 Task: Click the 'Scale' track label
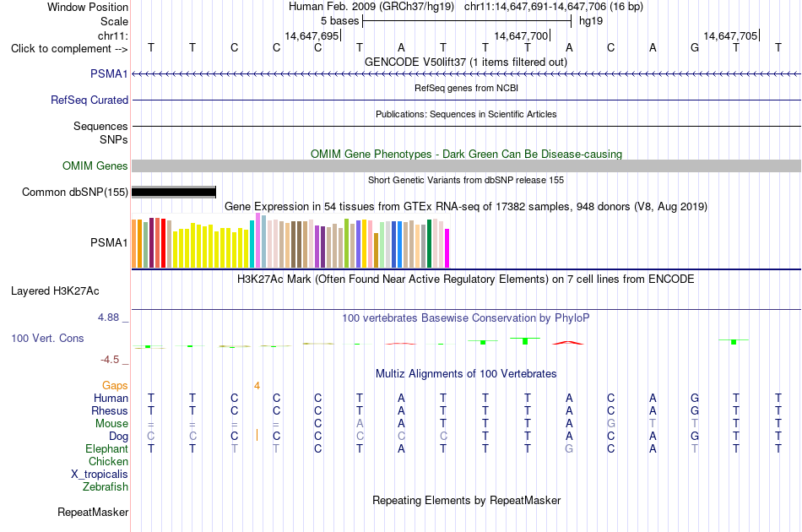tap(114, 21)
